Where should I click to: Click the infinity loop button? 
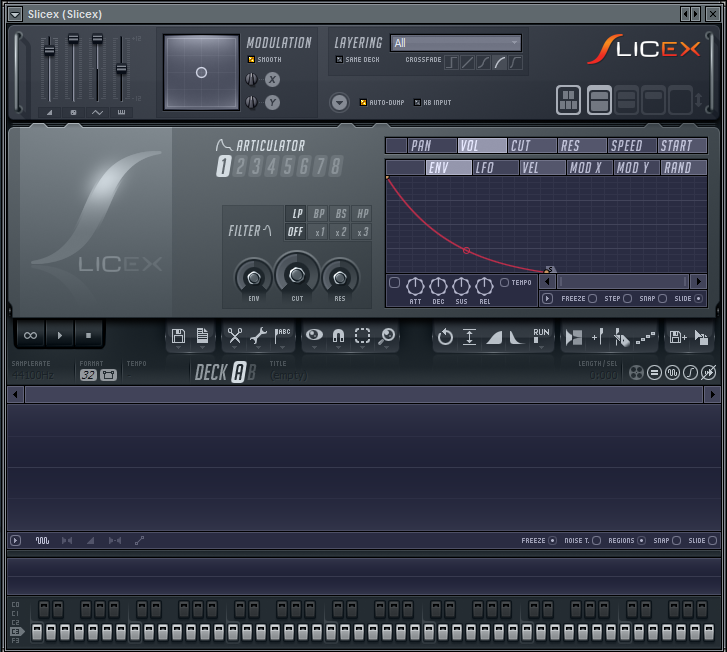pyautogui.click(x=30, y=336)
